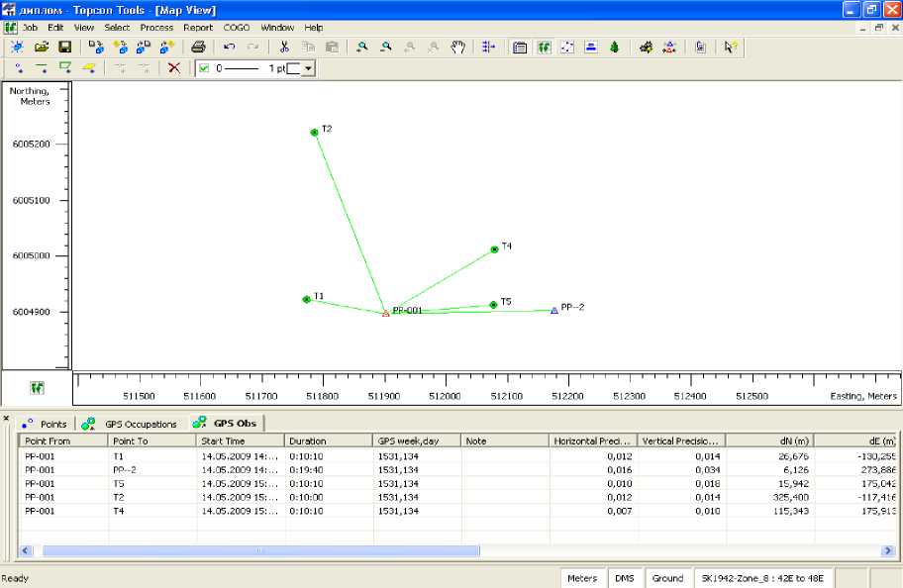Click the Print icon in the toolbar

click(x=198, y=47)
